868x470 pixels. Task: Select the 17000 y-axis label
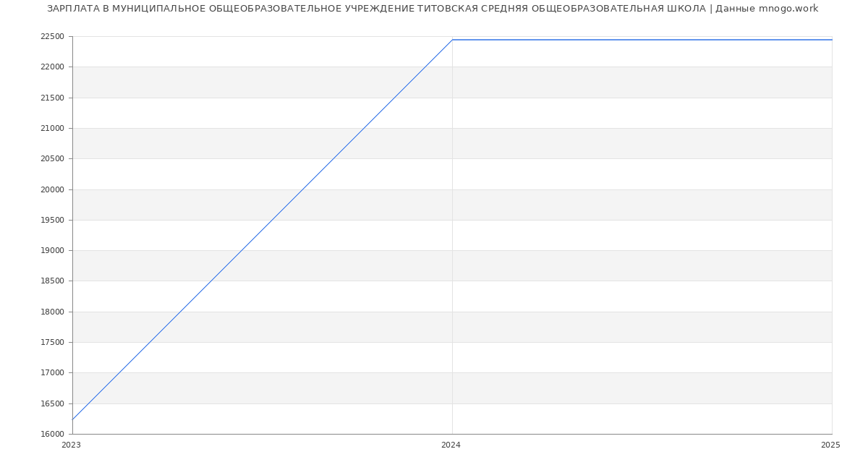tap(52, 373)
